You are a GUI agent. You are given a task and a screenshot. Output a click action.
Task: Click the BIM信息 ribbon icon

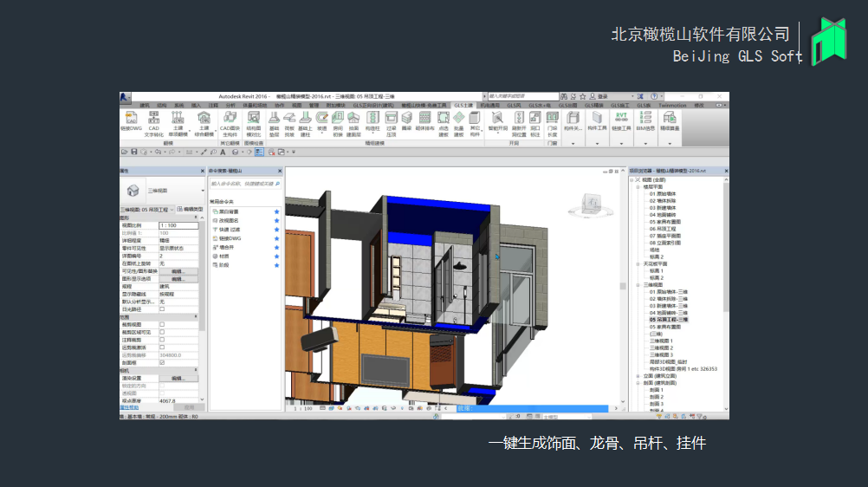(645, 121)
